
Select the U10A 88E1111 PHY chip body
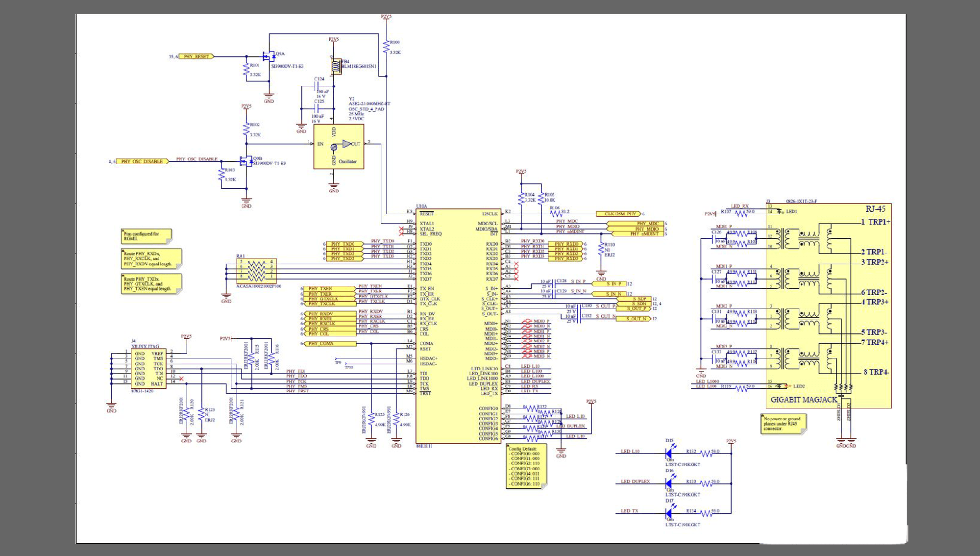(x=458, y=326)
